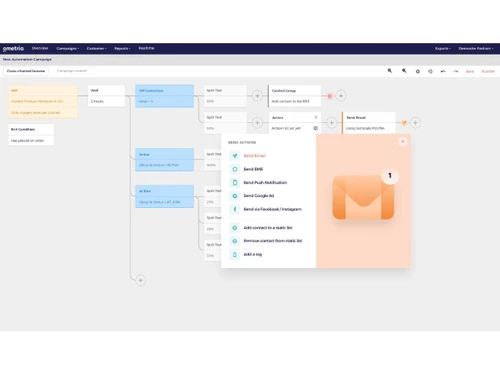Open the account dropdown at top right
This screenshot has height=375, width=500.
tap(476, 49)
